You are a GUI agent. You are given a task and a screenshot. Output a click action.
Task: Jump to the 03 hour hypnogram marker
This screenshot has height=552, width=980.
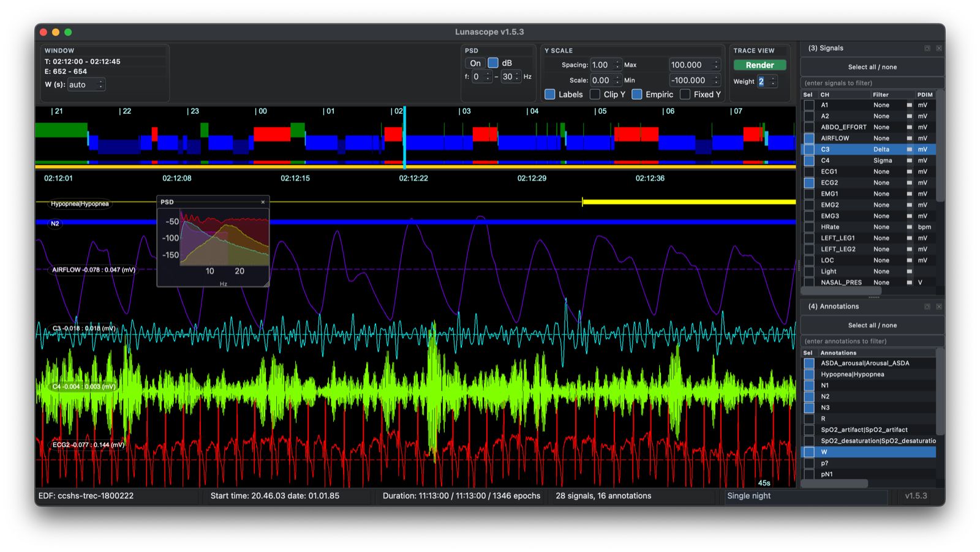466,111
